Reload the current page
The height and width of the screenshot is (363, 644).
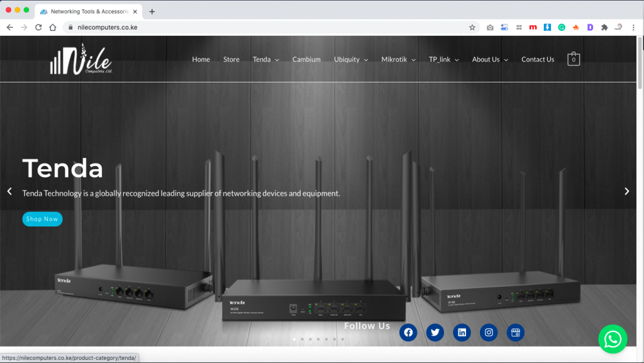point(38,27)
